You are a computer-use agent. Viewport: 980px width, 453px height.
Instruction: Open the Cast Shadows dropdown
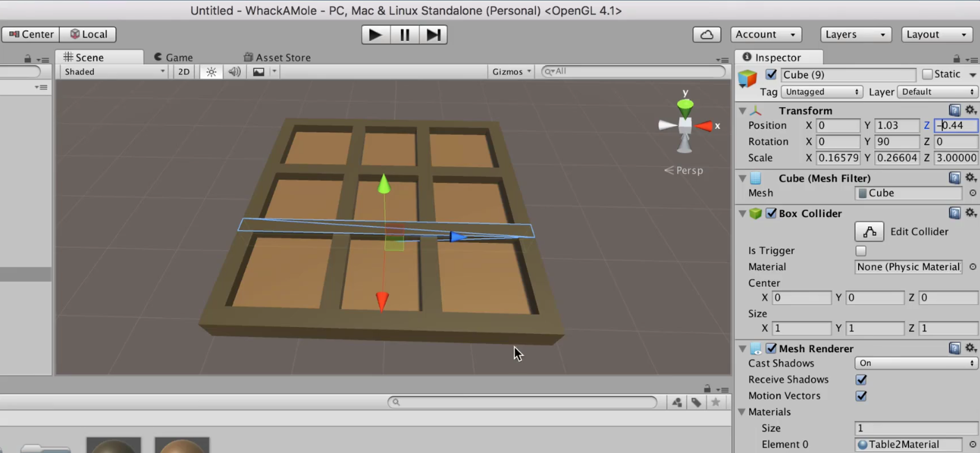pyautogui.click(x=915, y=363)
